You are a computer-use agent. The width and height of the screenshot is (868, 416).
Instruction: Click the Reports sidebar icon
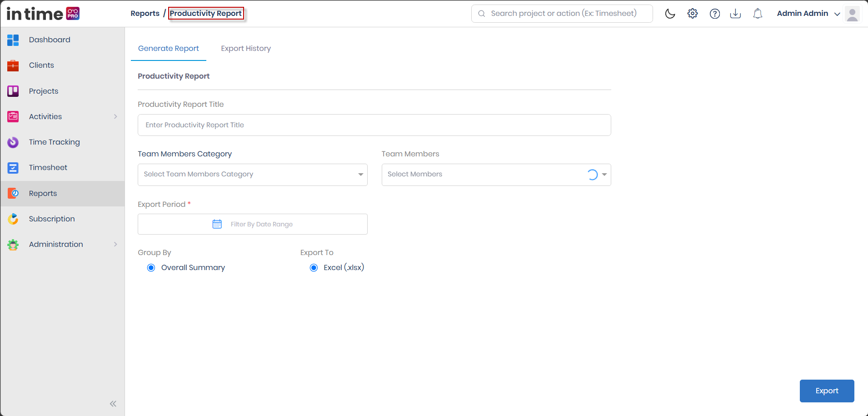tap(13, 193)
